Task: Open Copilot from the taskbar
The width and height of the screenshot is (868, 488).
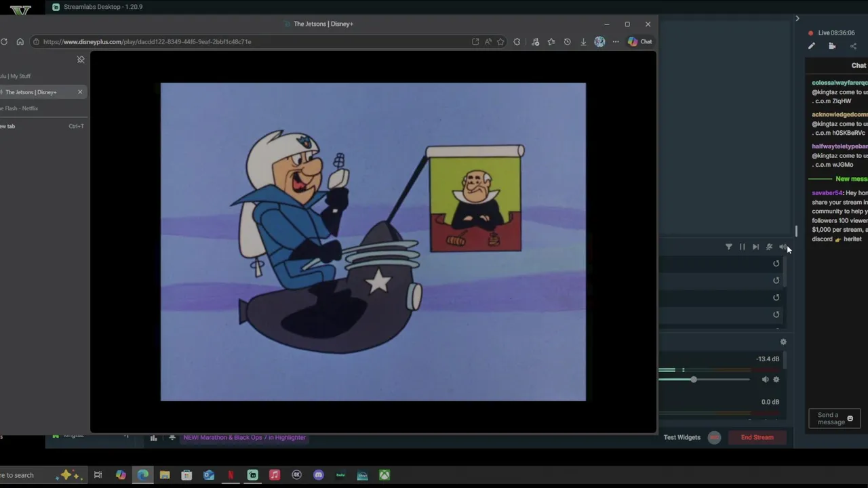Action: (x=121, y=475)
